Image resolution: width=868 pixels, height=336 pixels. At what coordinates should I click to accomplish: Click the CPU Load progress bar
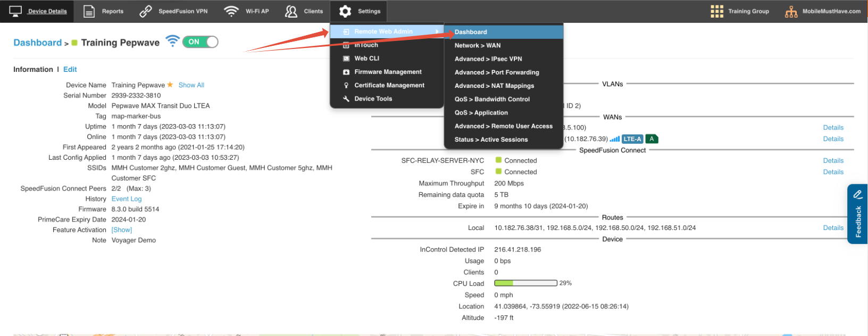[525, 283]
